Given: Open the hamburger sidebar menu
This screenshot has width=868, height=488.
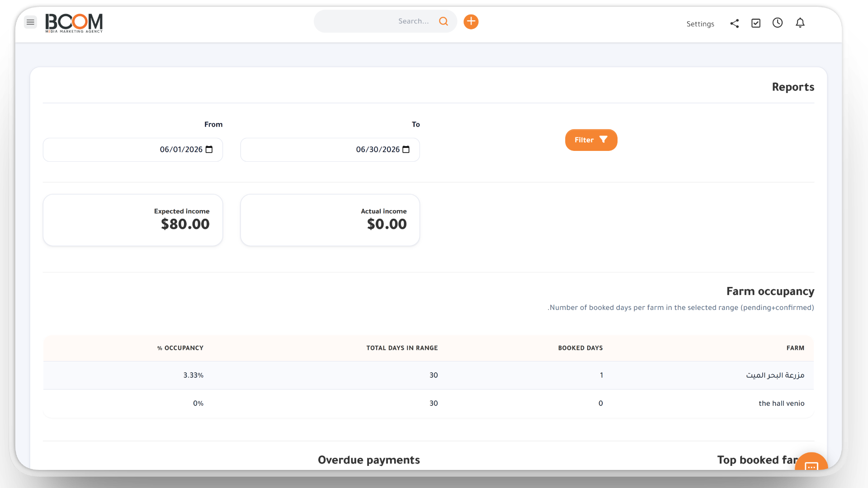Looking at the screenshot, I should [30, 22].
